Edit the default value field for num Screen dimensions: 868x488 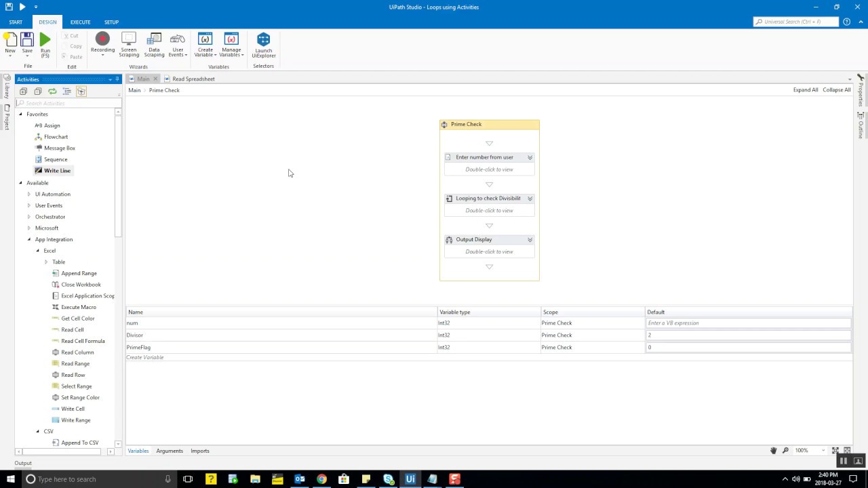(748, 323)
